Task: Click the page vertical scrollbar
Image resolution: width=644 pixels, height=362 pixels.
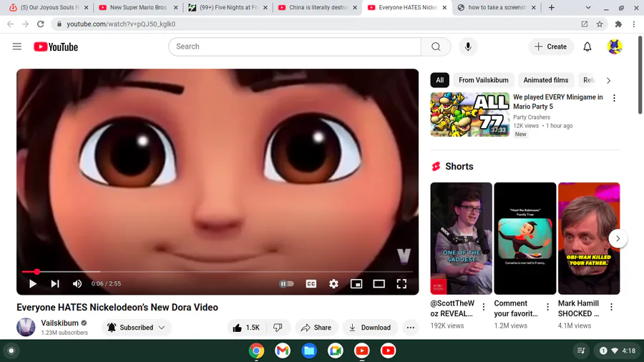Action: [x=640, y=75]
